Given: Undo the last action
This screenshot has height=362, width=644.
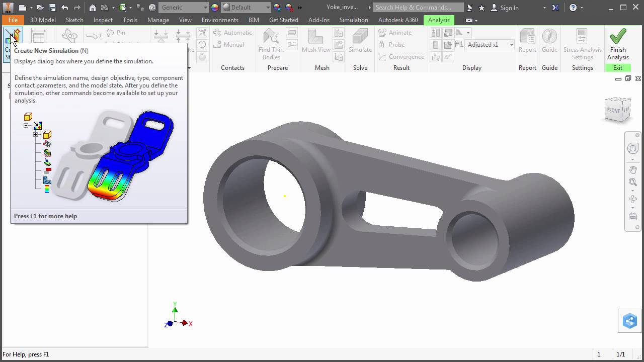Looking at the screenshot, I should [x=64, y=8].
